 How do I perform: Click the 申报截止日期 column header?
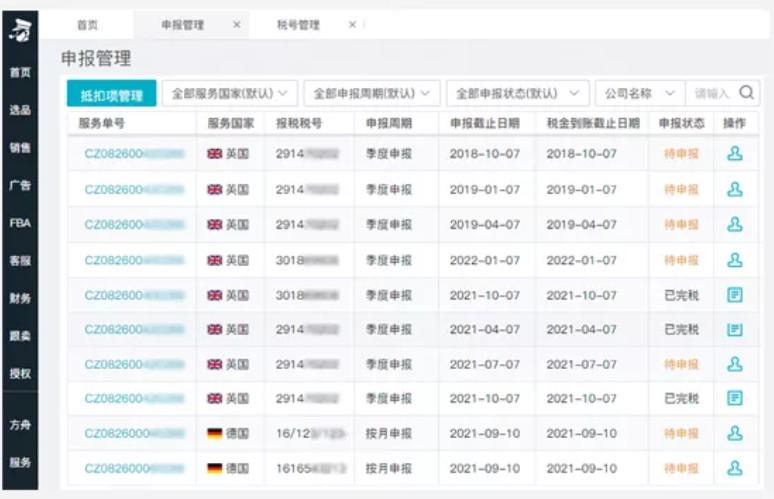[485, 123]
